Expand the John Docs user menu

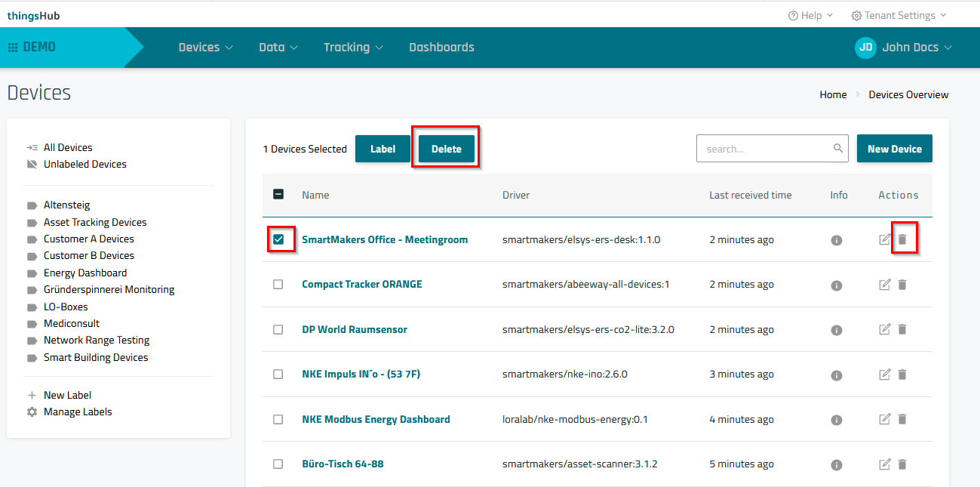coord(904,47)
